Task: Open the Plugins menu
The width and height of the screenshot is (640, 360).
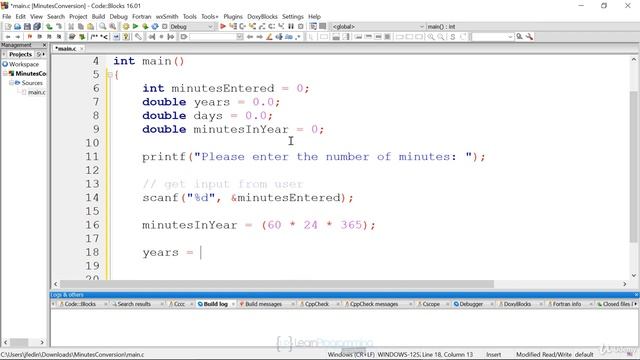Action: pyautogui.click(x=233, y=17)
